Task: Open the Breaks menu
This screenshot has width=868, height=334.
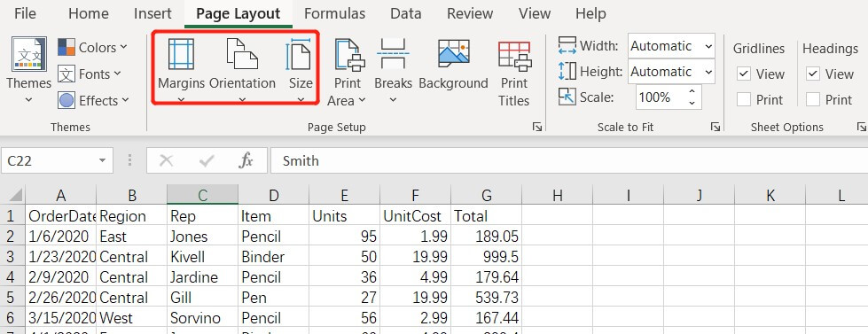Action: click(393, 70)
